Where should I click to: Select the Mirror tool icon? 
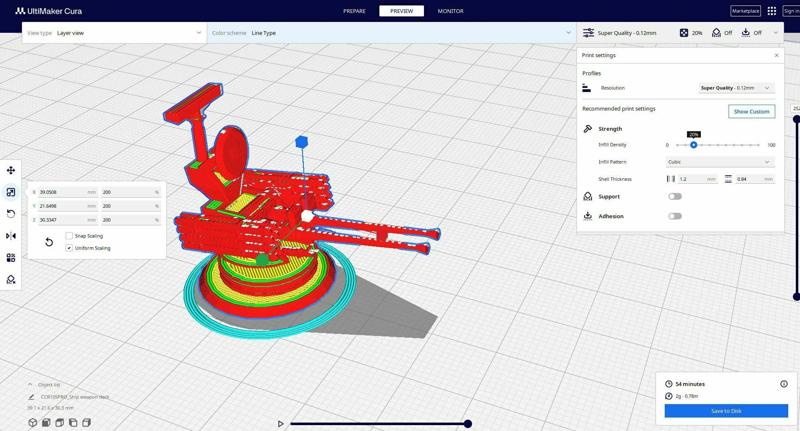[11, 236]
